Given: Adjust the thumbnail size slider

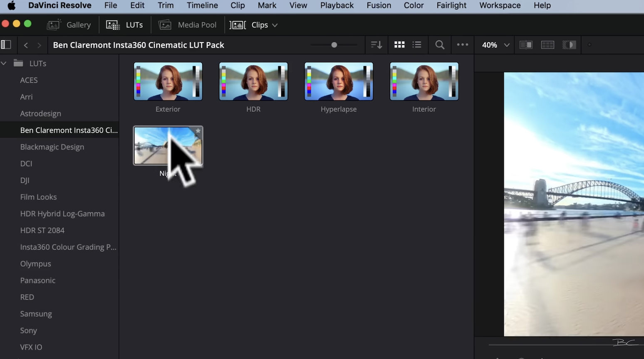Looking at the screenshot, I should click(334, 45).
